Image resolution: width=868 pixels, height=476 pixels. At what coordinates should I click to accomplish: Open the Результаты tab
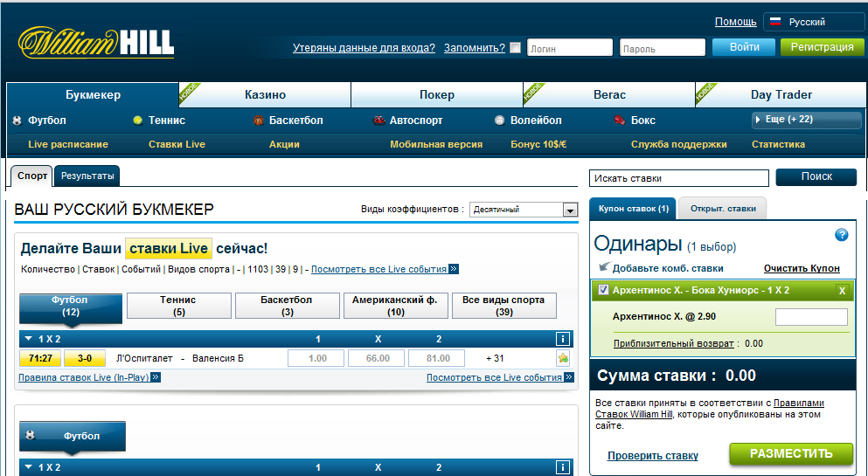(87, 176)
